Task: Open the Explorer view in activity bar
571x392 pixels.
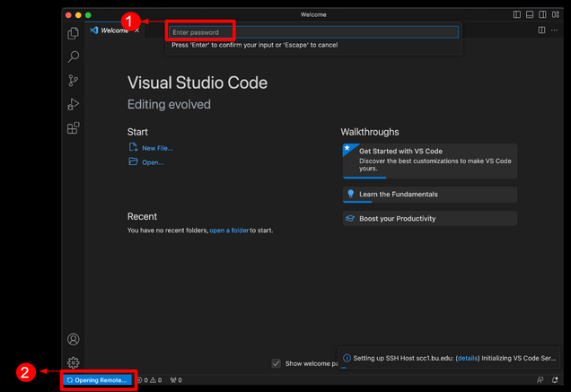Action: click(x=74, y=33)
